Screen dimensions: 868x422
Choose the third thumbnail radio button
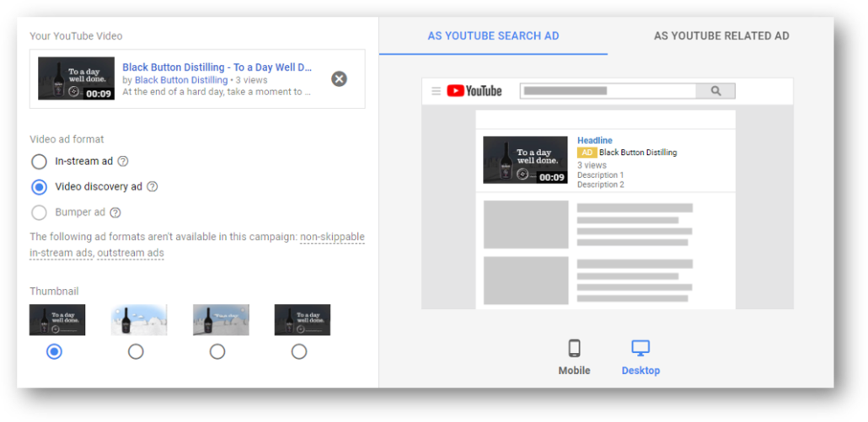(217, 351)
